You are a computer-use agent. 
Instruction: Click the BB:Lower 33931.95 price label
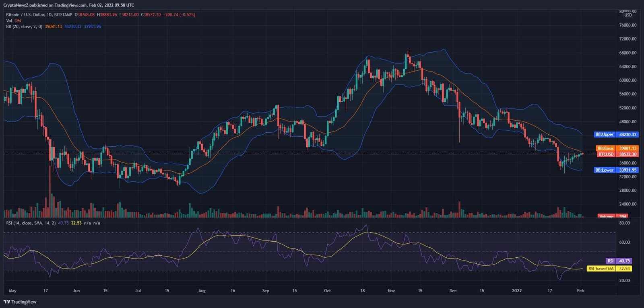[616, 170]
